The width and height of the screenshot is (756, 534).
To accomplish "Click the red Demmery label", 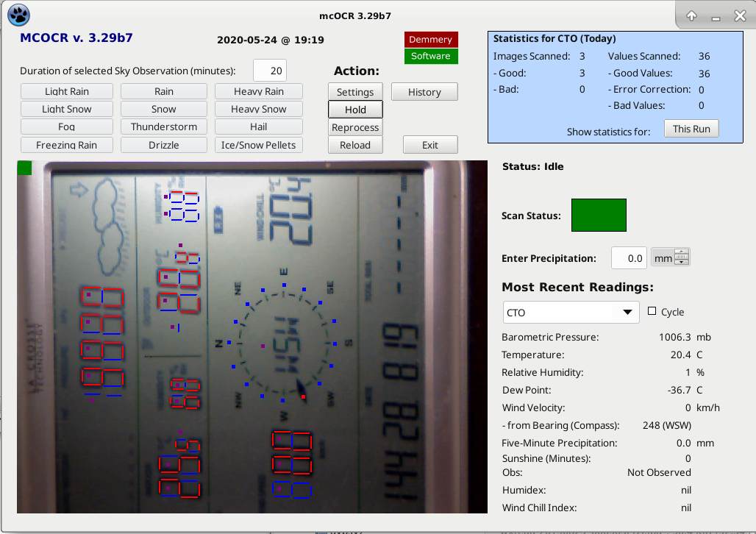I will coord(430,40).
